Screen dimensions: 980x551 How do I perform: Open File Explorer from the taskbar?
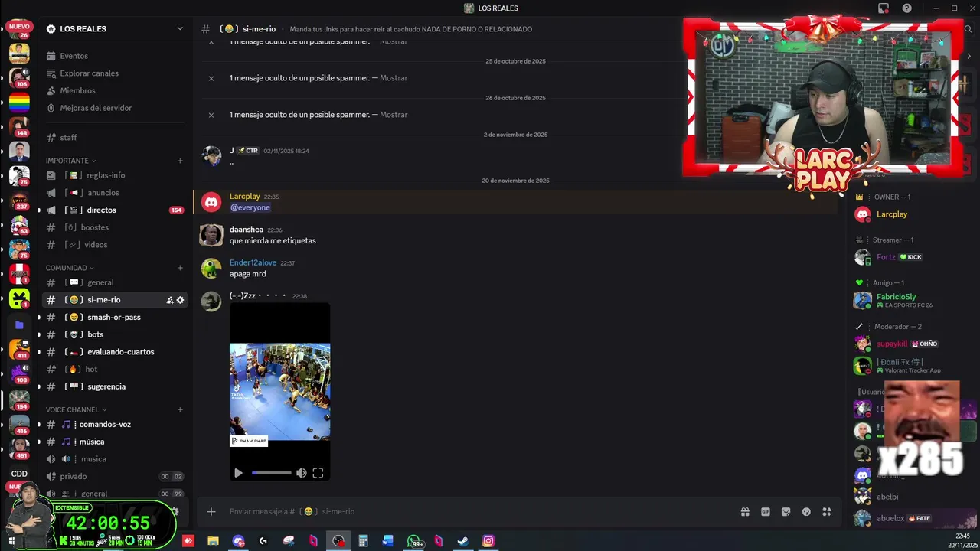pos(213,541)
